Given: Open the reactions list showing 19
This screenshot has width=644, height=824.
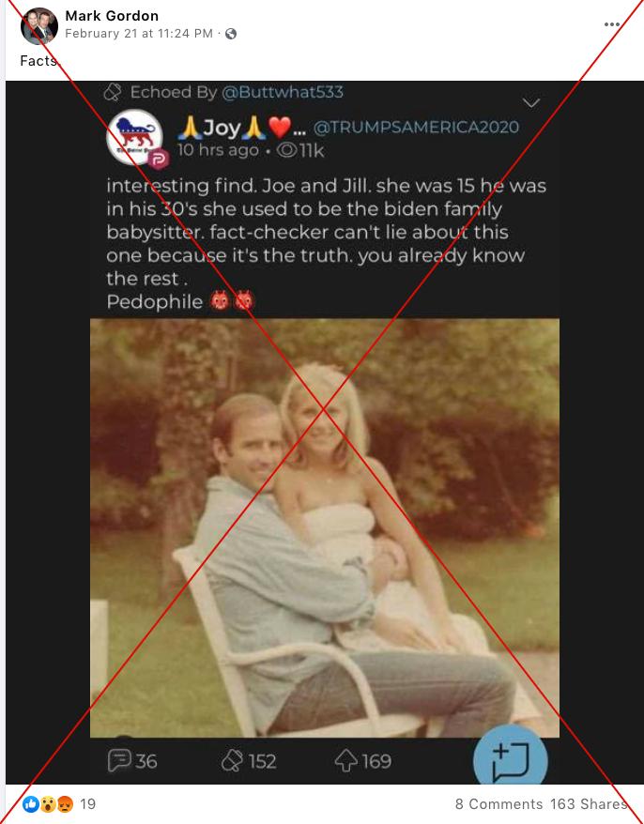Looking at the screenshot, I should click(x=59, y=804).
